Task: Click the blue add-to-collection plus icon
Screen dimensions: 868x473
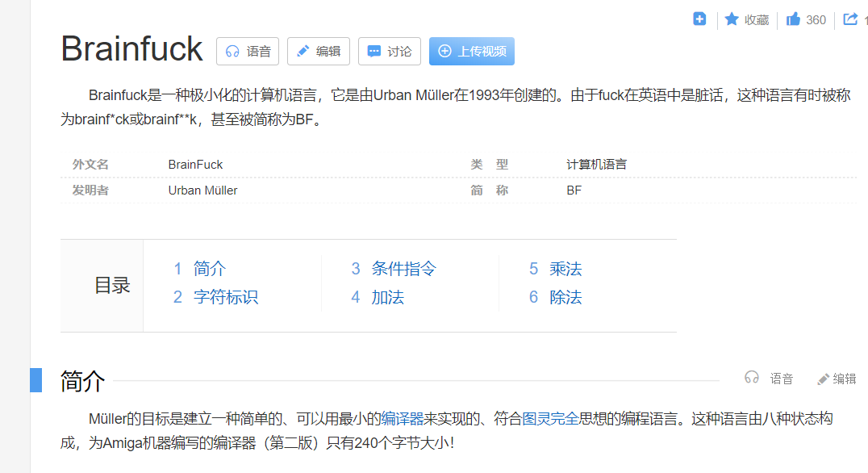Action: [699, 19]
